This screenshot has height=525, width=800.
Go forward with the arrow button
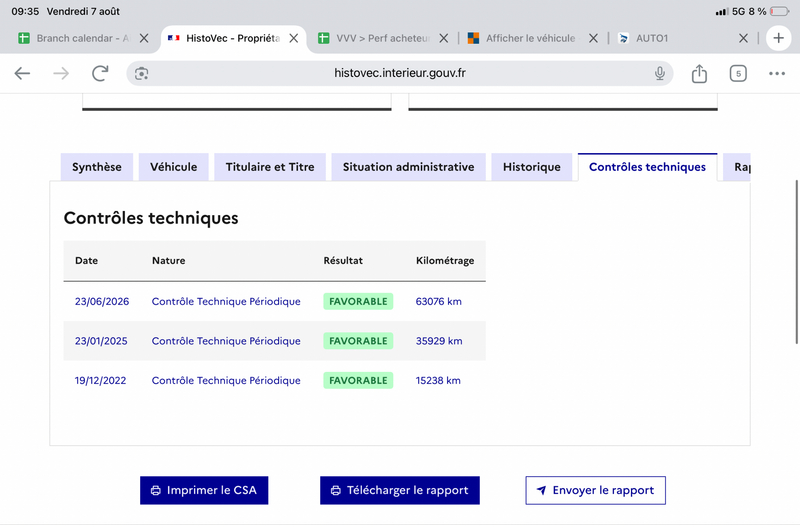[x=61, y=73]
